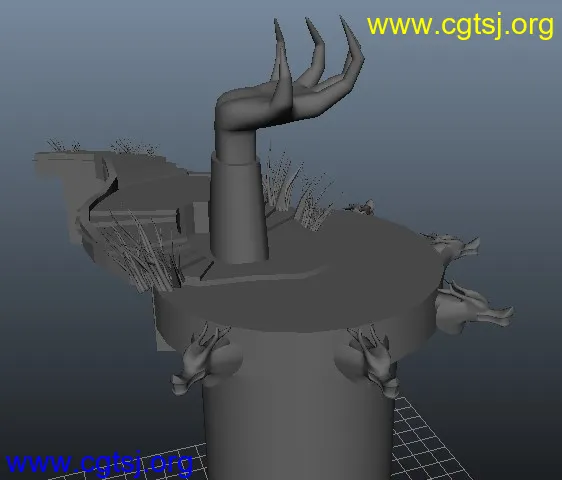This screenshot has height=480, width=562.
Task: Select the cylindrical sleeve under the arm
Action: 238,208
